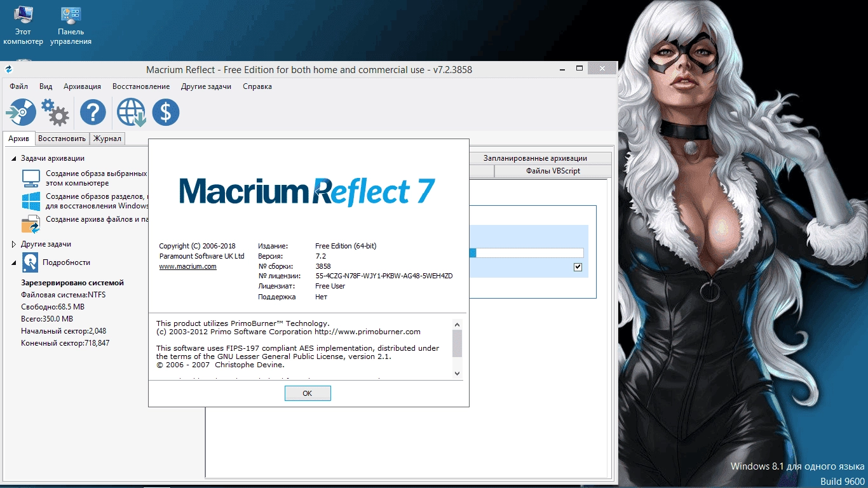Screen dimensions: 868x488
Task: Select the Файлы VBScript tab
Action: [x=553, y=171]
